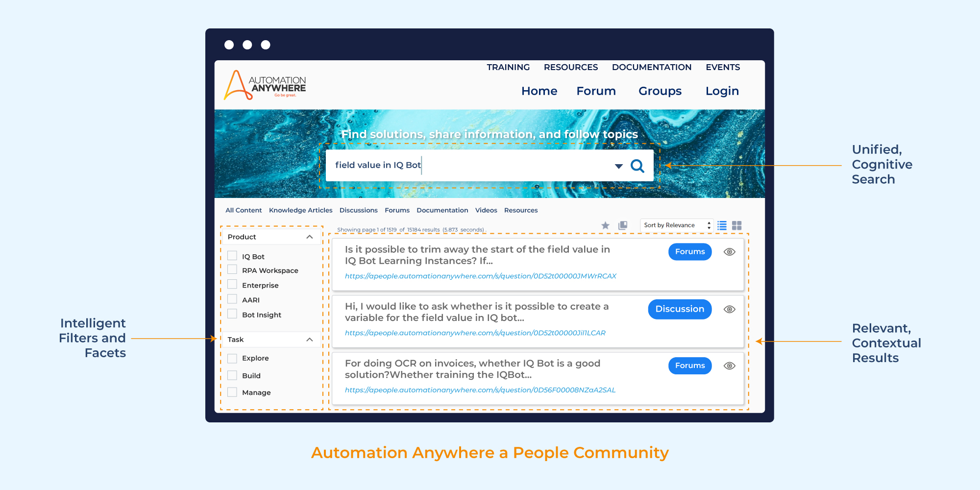The height and width of the screenshot is (490, 980).
Task: Click the copy pages icon near sort
Action: pos(623,225)
